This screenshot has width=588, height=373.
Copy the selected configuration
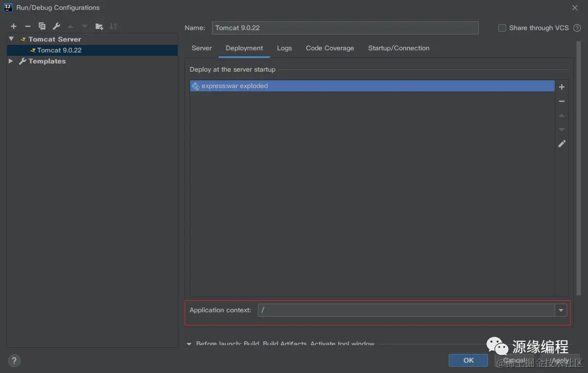(x=42, y=26)
